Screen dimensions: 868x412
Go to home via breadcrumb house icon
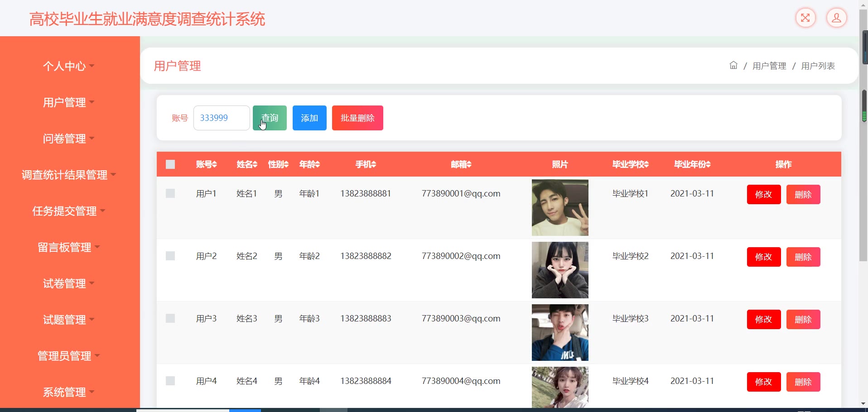coord(733,65)
